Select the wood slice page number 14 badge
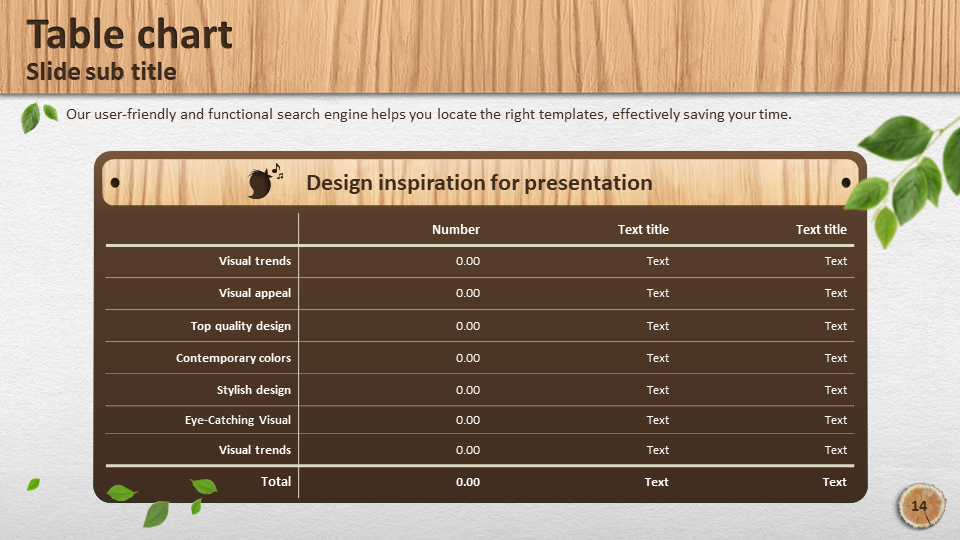960x540 pixels. pos(919,507)
